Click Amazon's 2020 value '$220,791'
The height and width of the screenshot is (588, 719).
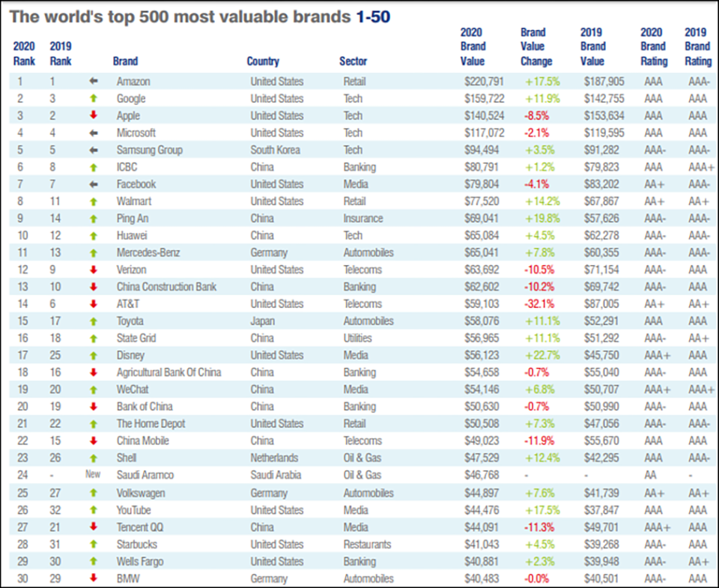[484, 82]
